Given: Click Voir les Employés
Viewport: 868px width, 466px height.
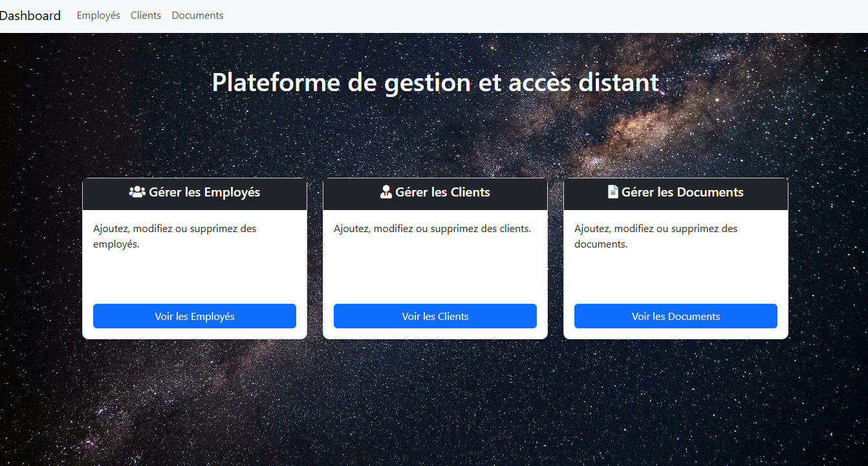Looking at the screenshot, I should coord(194,316).
